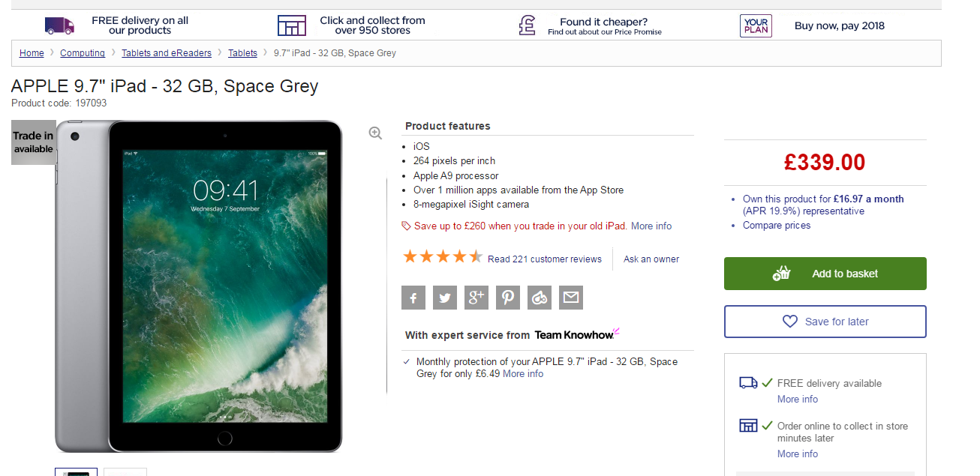Add the iPad to basket
This screenshot has width=980, height=476.
tap(825, 274)
